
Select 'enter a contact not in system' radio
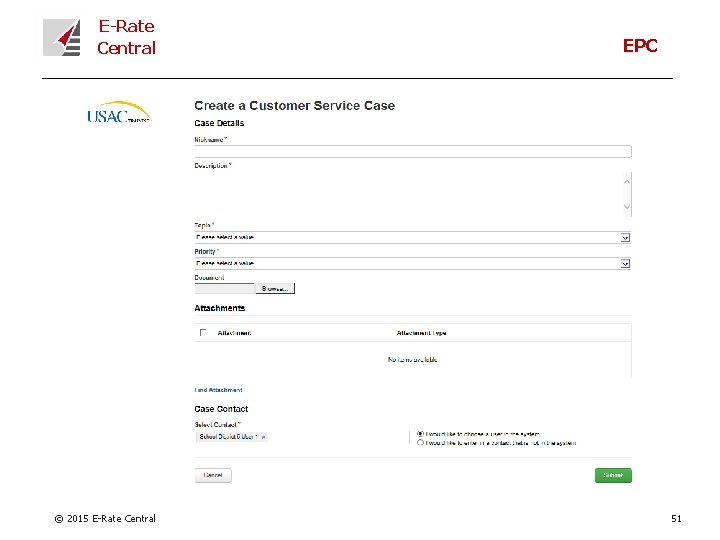[420, 442]
